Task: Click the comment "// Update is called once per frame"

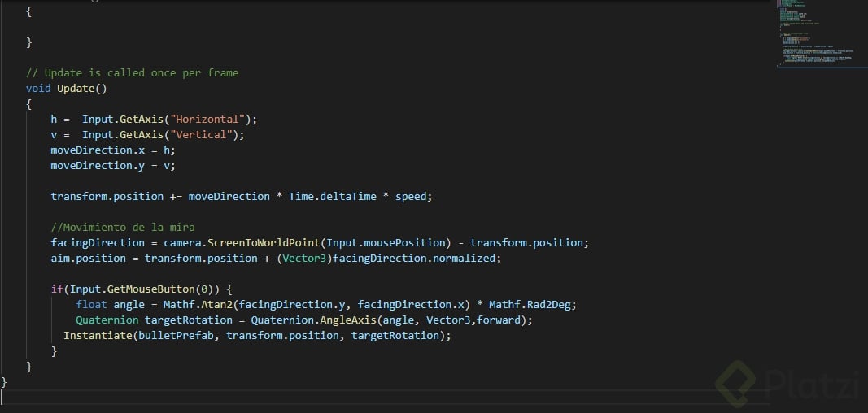Action: [133, 73]
